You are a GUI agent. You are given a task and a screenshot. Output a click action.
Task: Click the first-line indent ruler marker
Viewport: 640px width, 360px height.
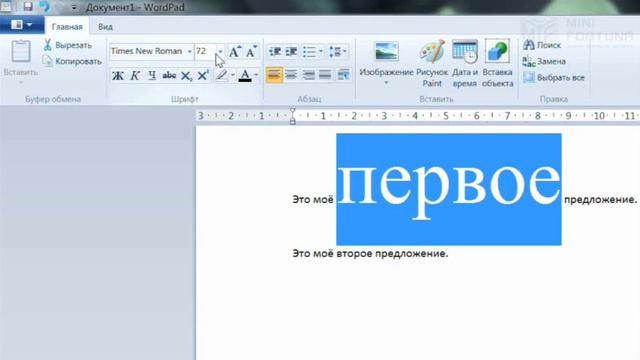click(292, 111)
